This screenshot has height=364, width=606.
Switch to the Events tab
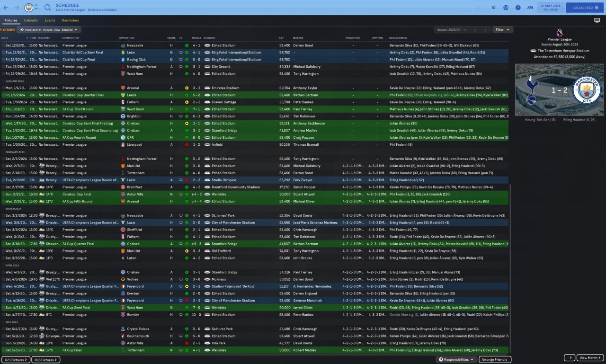click(x=50, y=20)
